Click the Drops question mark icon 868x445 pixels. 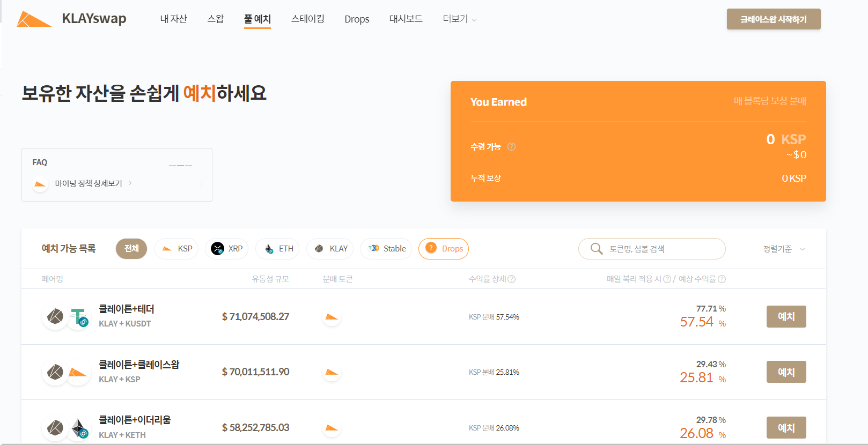[x=431, y=248]
